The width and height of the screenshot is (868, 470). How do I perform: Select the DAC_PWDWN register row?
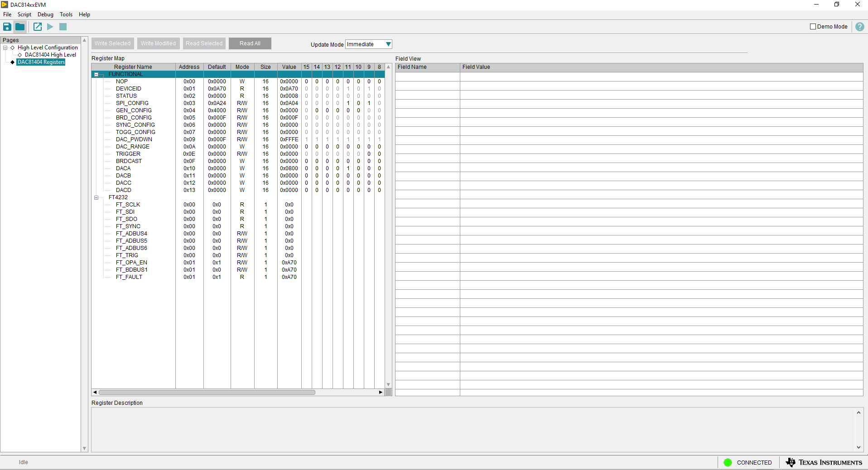tap(238, 139)
